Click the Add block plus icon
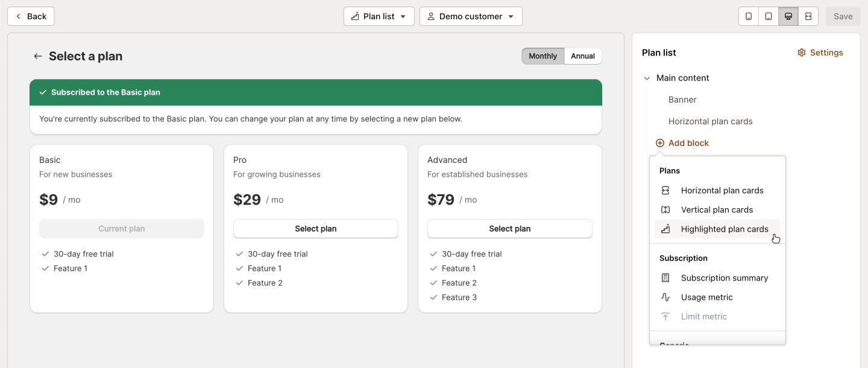The image size is (868, 368). click(659, 143)
